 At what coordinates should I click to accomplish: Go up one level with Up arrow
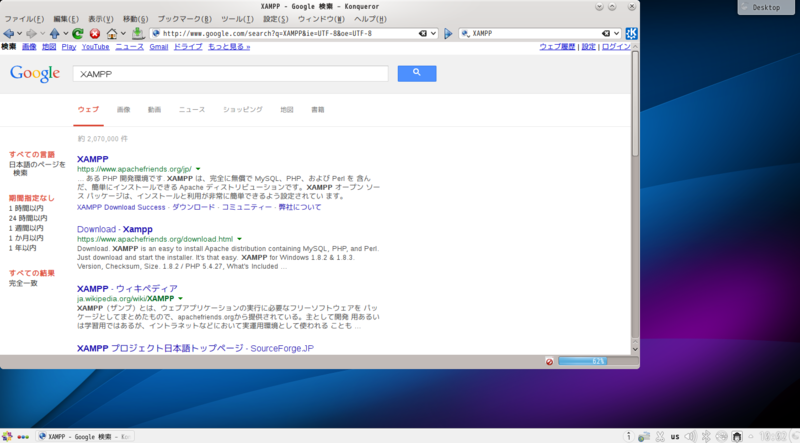pyautogui.click(x=55, y=34)
